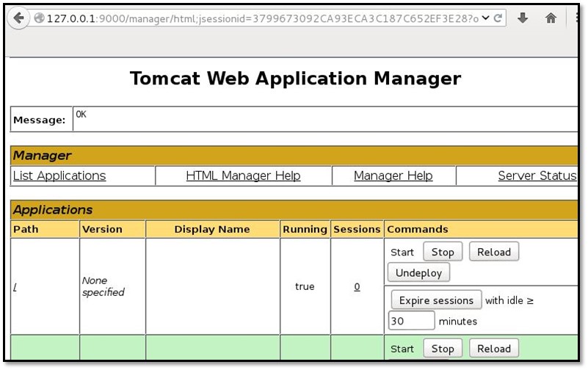The height and width of the screenshot is (370, 588).
Task: Click the Expire sessions button
Action: click(436, 300)
